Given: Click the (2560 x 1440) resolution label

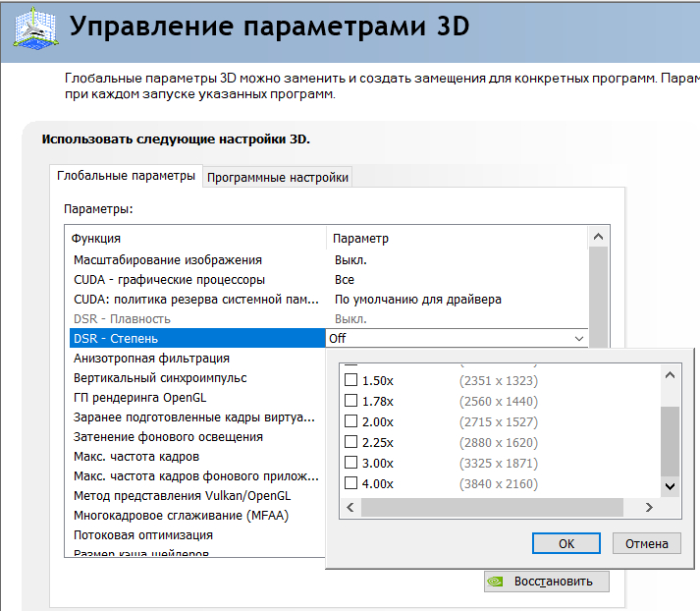Looking at the screenshot, I should pyautogui.click(x=499, y=401).
